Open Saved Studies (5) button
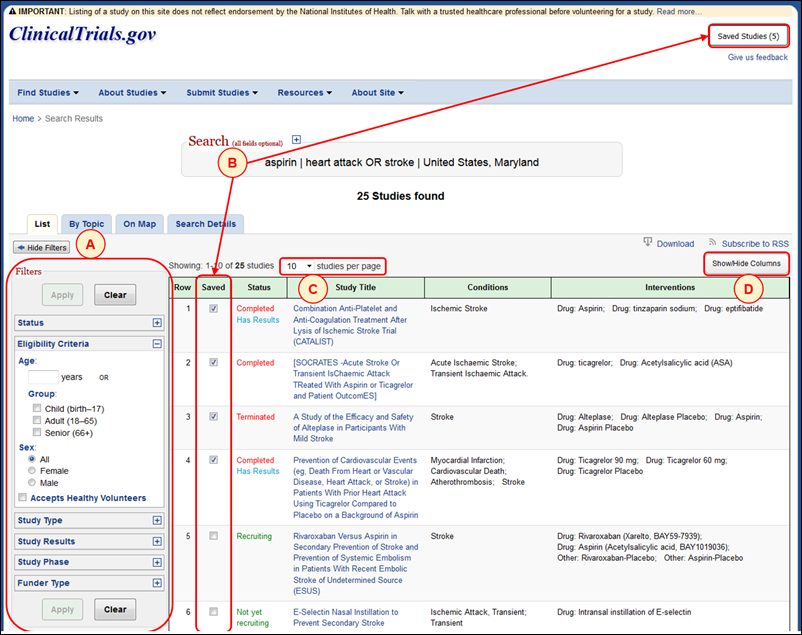 (x=748, y=36)
